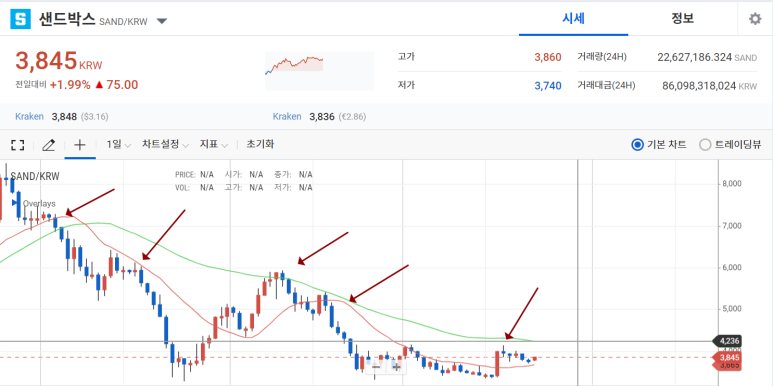
Task: Switch to the 시세 tab
Action: (573, 19)
